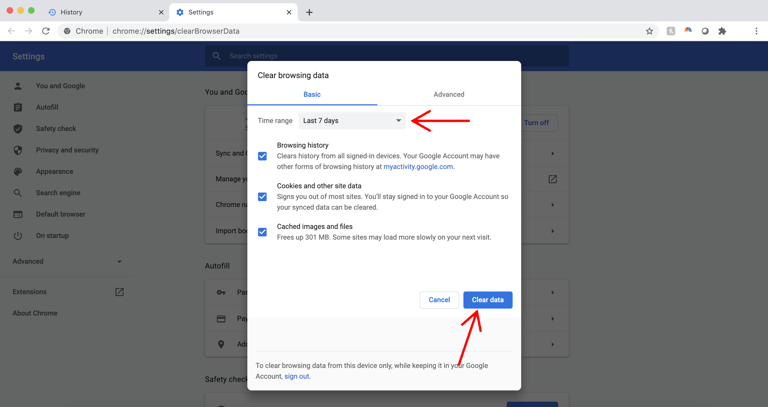Expand the Advanced section in sidebar

click(x=66, y=262)
